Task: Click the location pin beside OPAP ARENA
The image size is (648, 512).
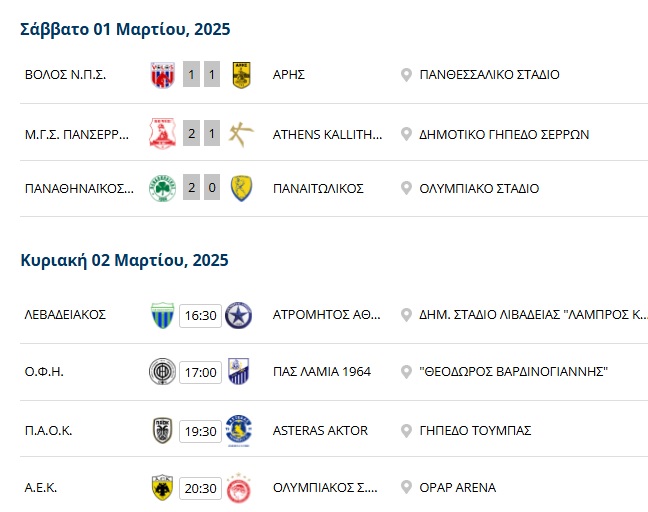Action: (x=406, y=488)
